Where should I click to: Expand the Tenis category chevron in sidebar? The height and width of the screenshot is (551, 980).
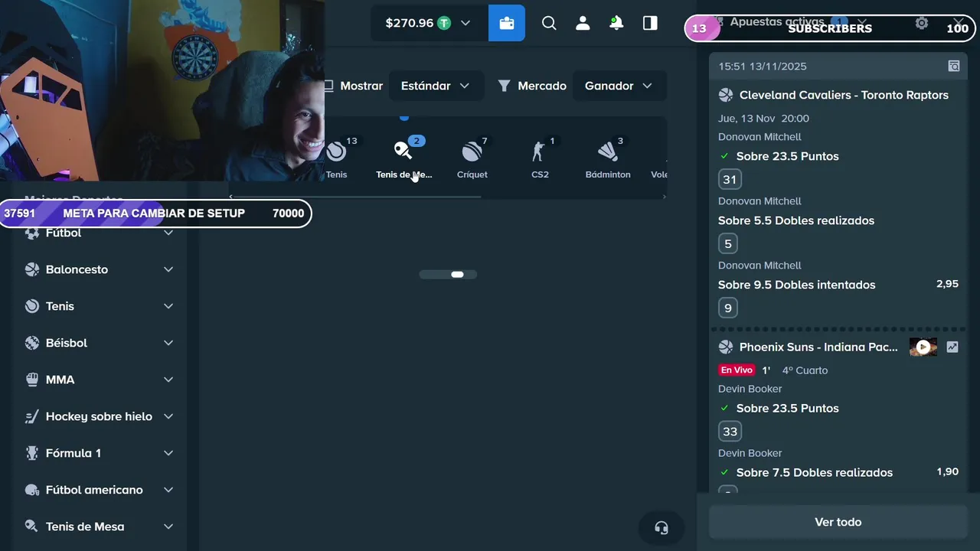[168, 306]
